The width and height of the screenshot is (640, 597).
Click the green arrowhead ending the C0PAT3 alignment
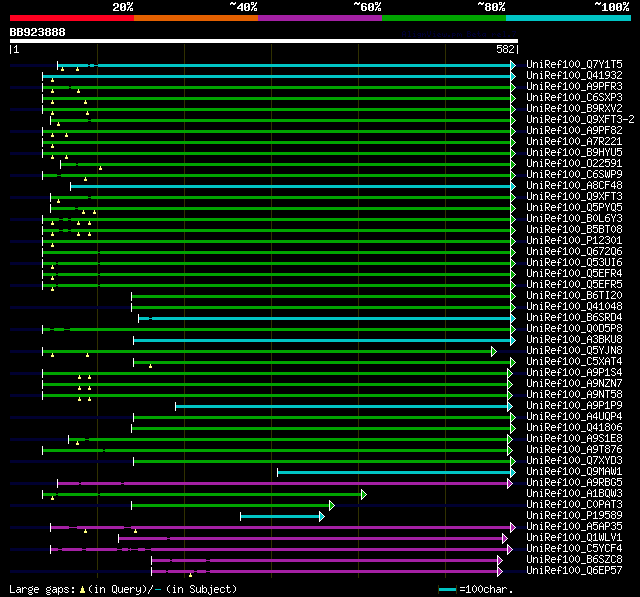[332, 506]
